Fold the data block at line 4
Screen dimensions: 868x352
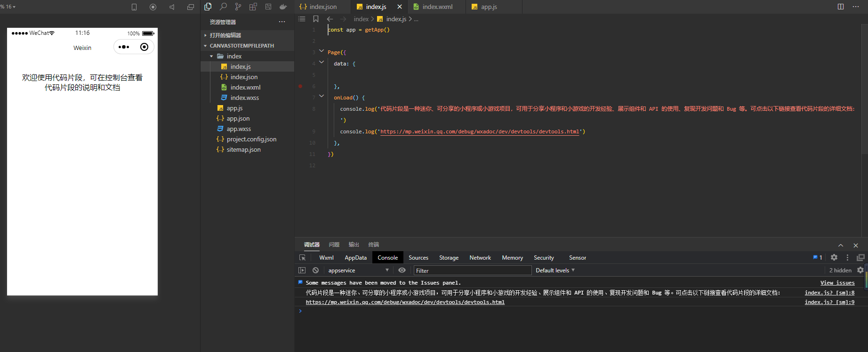[x=321, y=62]
